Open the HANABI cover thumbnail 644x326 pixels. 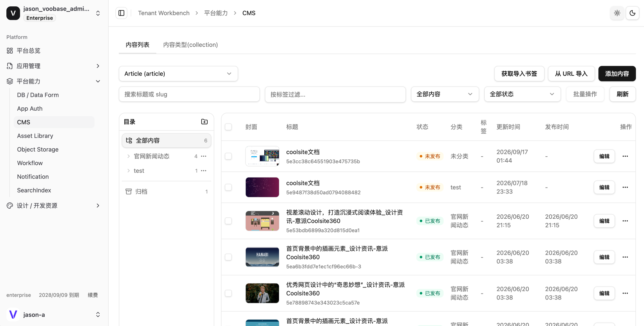click(262, 257)
